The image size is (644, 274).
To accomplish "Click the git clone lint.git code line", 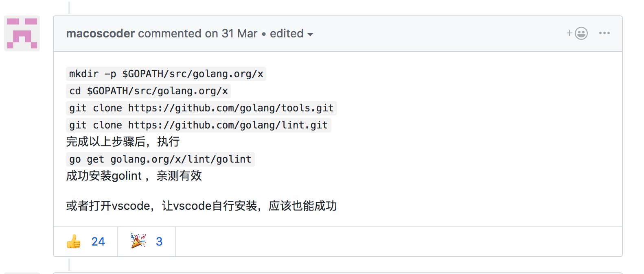I will pyautogui.click(x=198, y=125).
